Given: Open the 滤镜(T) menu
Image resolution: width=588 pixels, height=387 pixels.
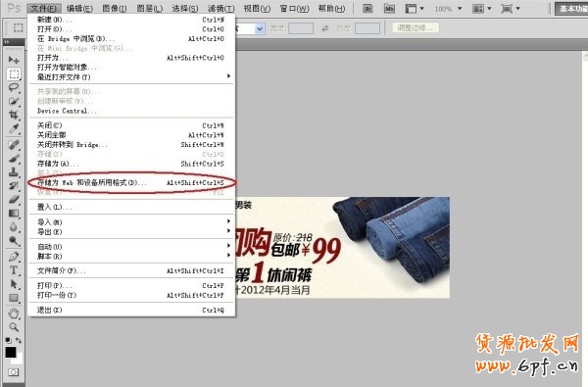Looking at the screenshot, I should pyautogui.click(x=220, y=8).
